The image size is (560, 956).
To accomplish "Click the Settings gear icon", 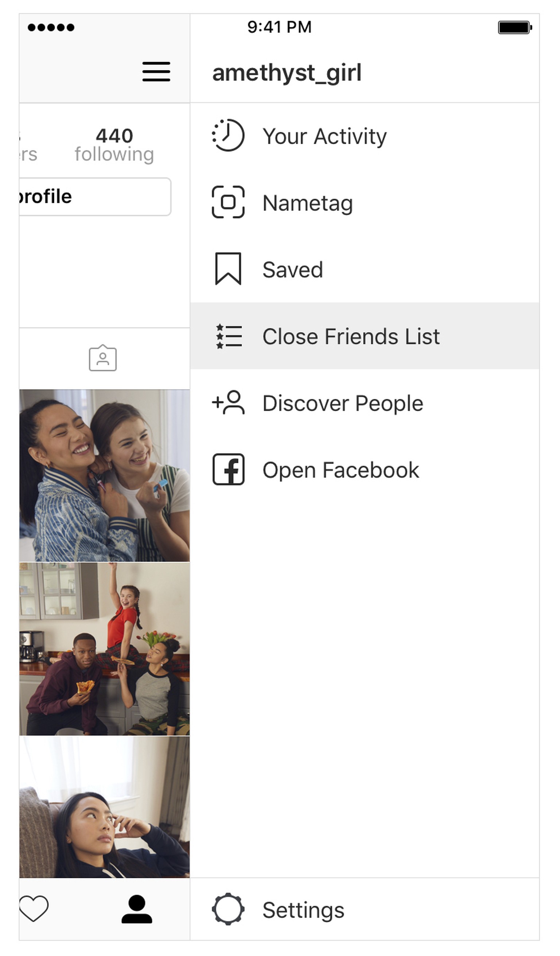I will pyautogui.click(x=228, y=909).
